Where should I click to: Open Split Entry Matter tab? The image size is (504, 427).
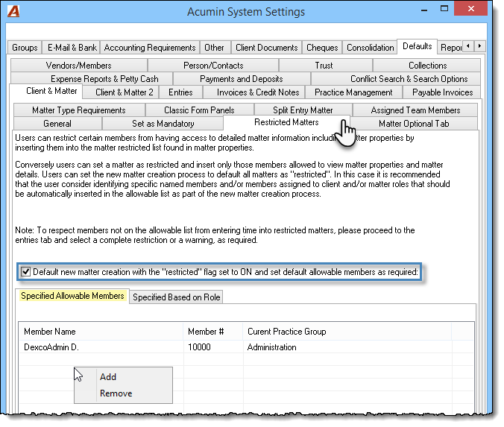click(303, 110)
